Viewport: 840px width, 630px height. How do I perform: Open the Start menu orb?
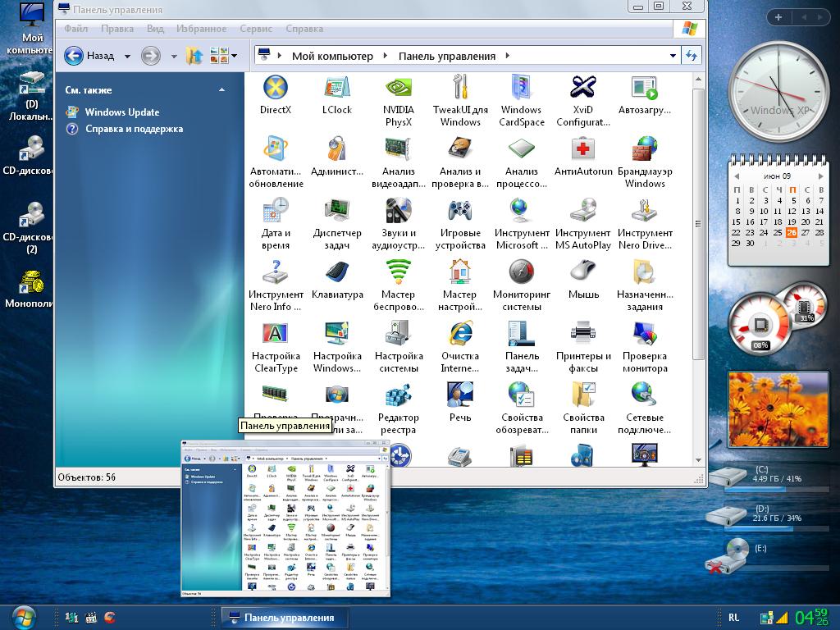(x=22, y=617)
